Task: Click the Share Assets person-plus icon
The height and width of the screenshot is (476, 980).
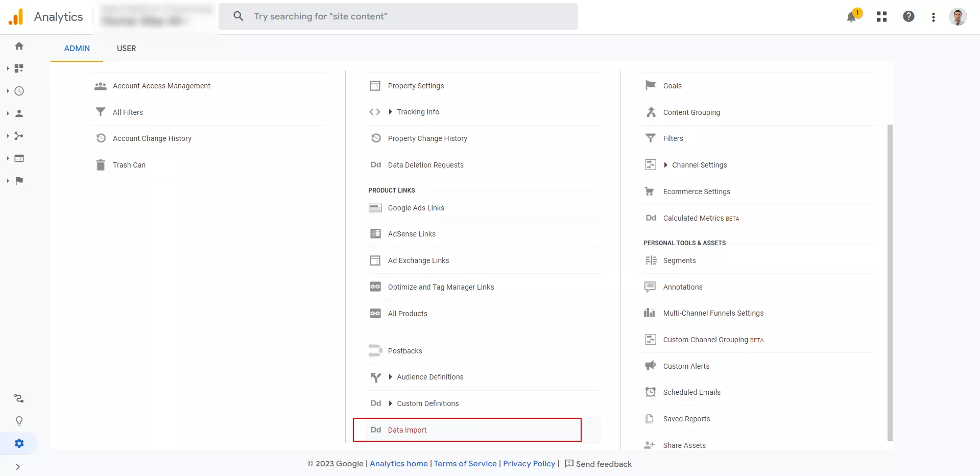Action: click(x=650, y=445)
